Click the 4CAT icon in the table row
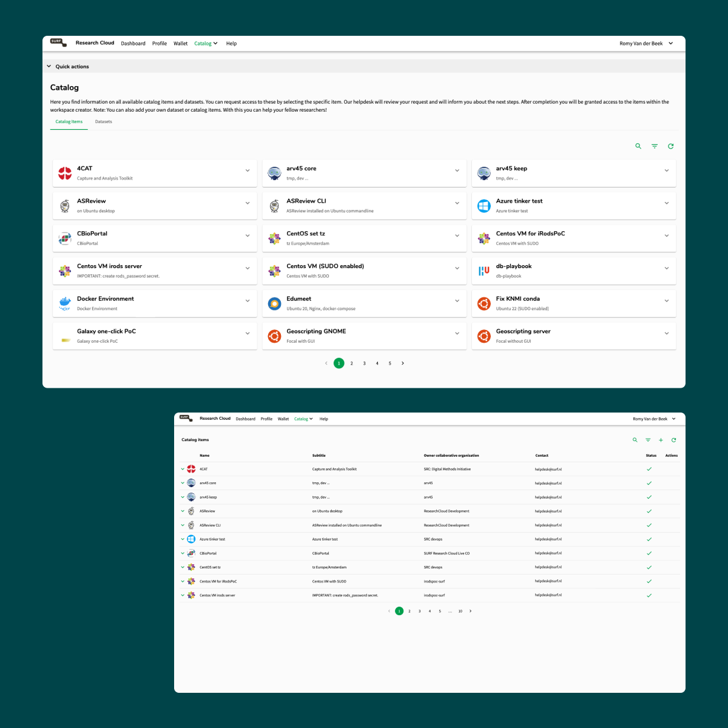Screen dimensions: 728x728 click(191, 469)
